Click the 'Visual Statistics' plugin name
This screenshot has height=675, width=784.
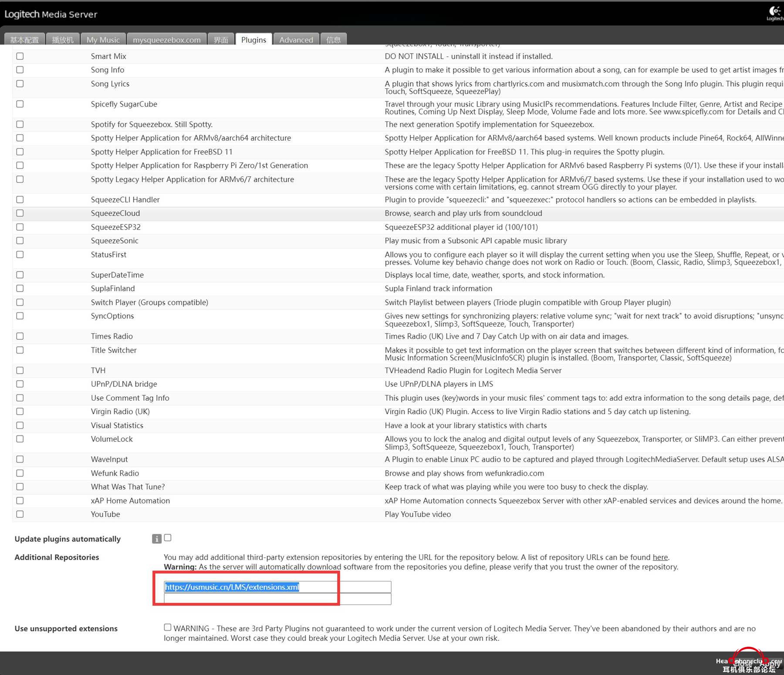pos(117,425)
